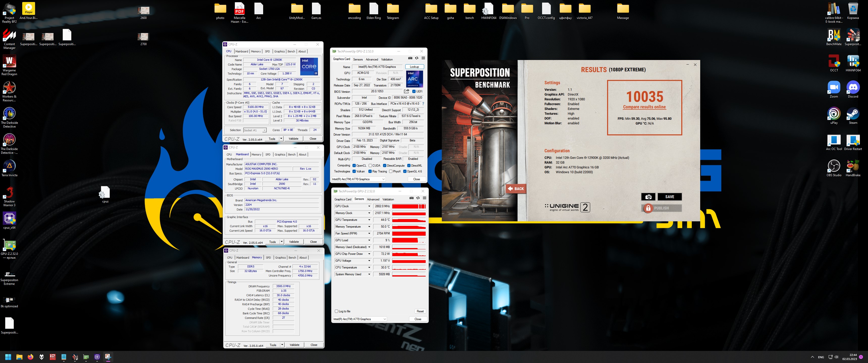The height and width of the screenshot is (363, 868).
Task: Click GPU Clock red sensor graph
Action: point(409,206)
